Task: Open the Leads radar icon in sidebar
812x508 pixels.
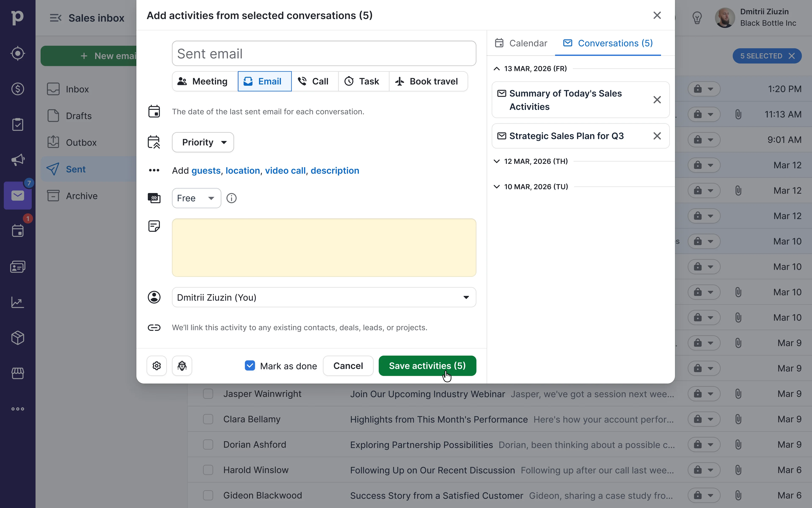Action: click(x=18, y=53)
